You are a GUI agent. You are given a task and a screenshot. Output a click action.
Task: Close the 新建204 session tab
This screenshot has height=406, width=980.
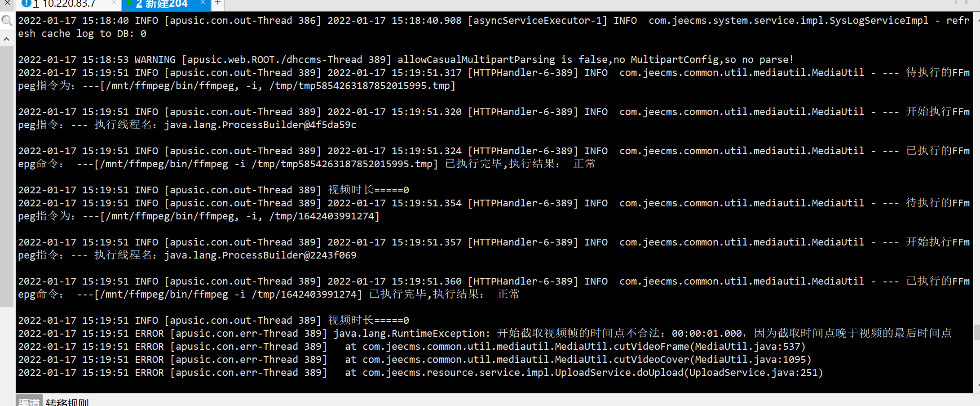pyautogui.click(x=203, y=3)
